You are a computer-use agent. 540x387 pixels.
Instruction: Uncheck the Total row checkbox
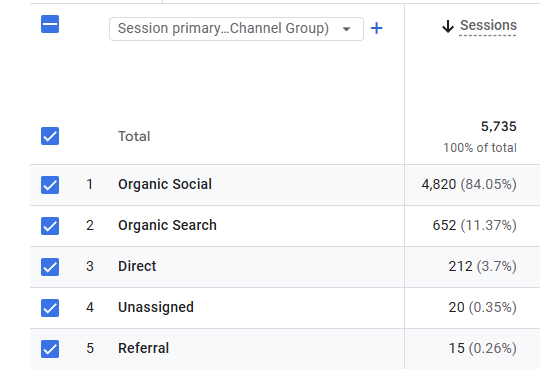50,136
